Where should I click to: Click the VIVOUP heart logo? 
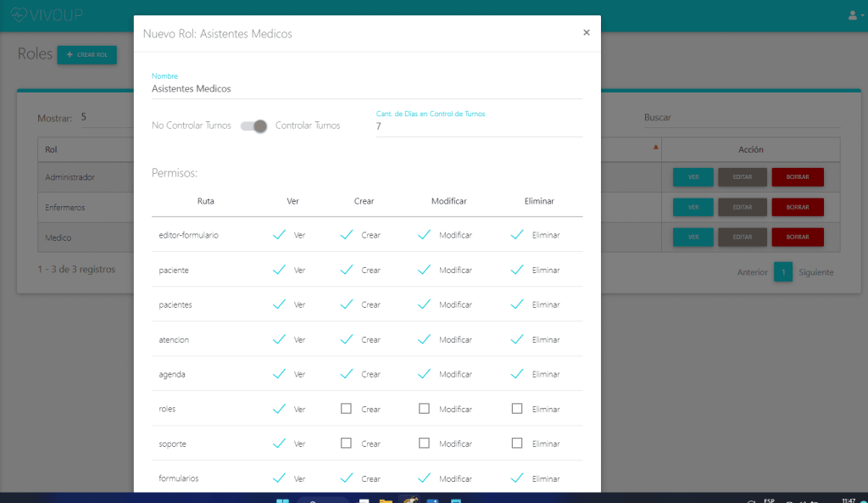point(19,15)
